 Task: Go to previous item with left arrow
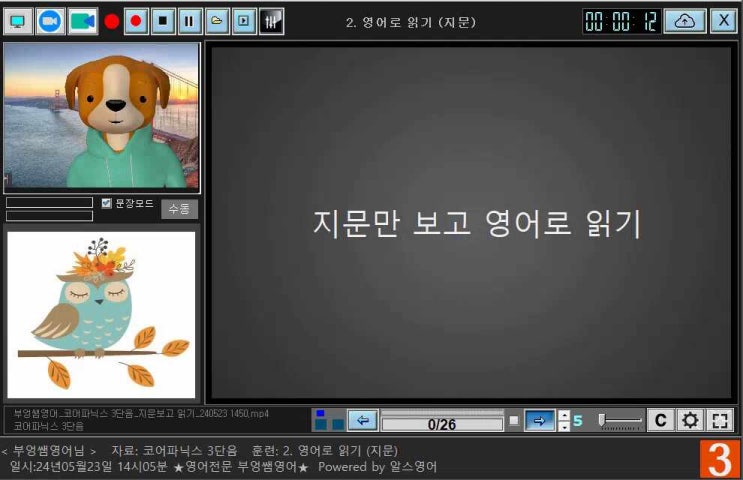[x=363, y=421]
